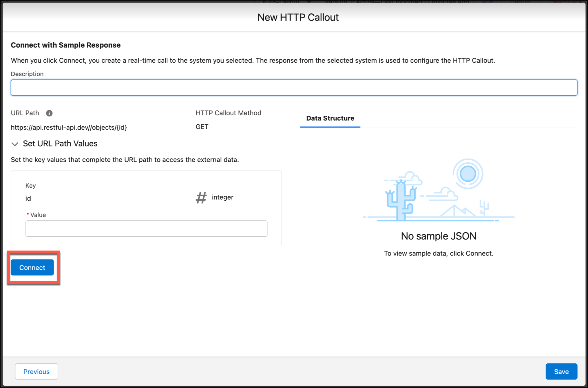This screenshot has width=588, height=388.
Task: Click the required Value input under the id key
Action: point(146,229)
